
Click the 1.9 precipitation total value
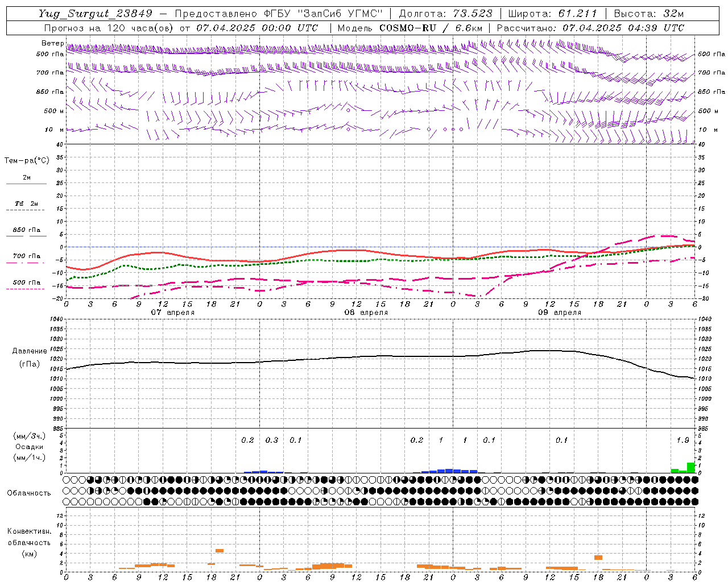point(682,440)
